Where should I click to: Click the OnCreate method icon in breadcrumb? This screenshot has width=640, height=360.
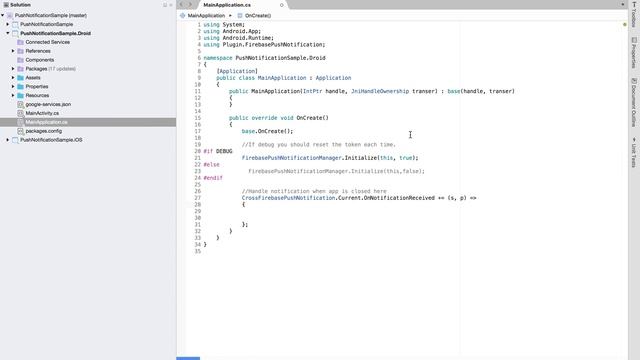pyautogui.click(x=240, y=16)
